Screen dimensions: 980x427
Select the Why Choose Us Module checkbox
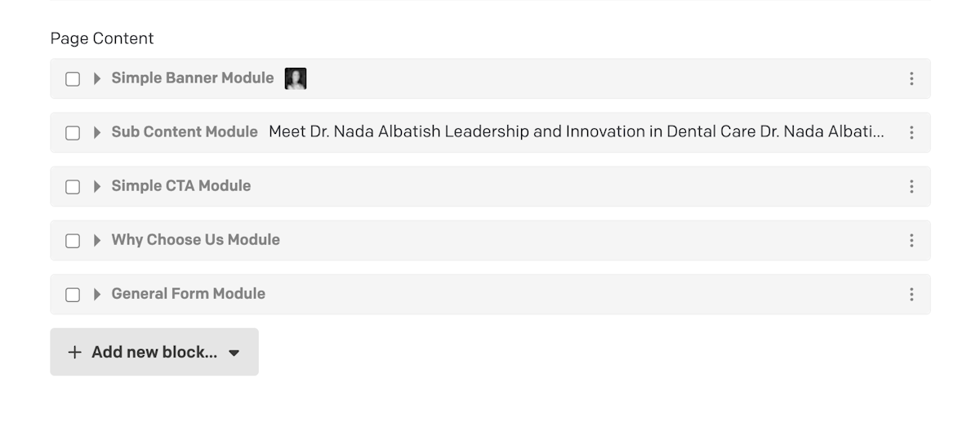[x=73, y=241]
